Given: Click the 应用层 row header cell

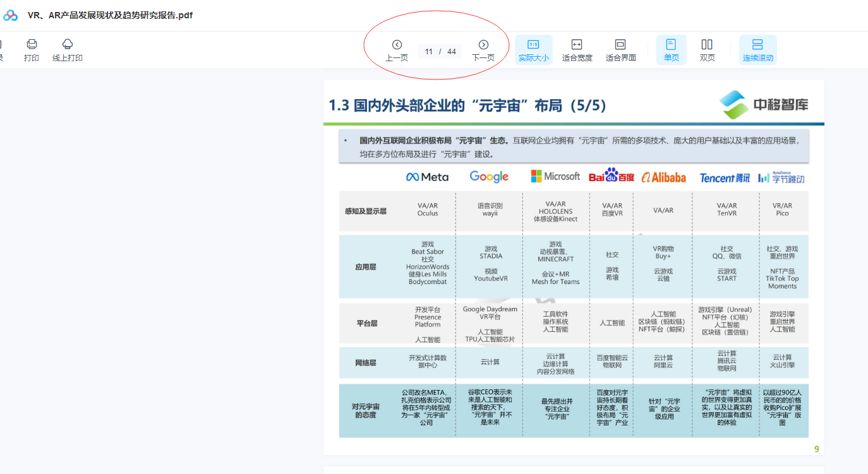Looking at the screenshot, I should click(x=366, y=267).
